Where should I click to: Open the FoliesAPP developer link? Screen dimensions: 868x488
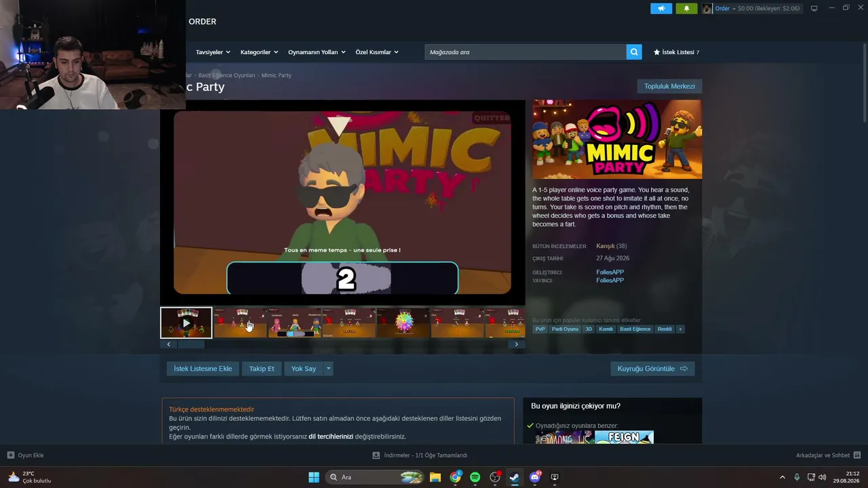[x=610, y=272]
